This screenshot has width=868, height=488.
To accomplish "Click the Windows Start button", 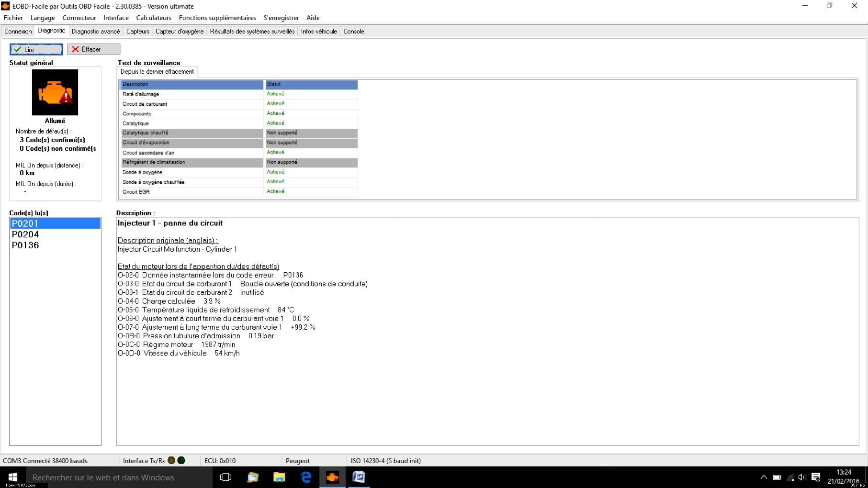I will click(13, 477).
